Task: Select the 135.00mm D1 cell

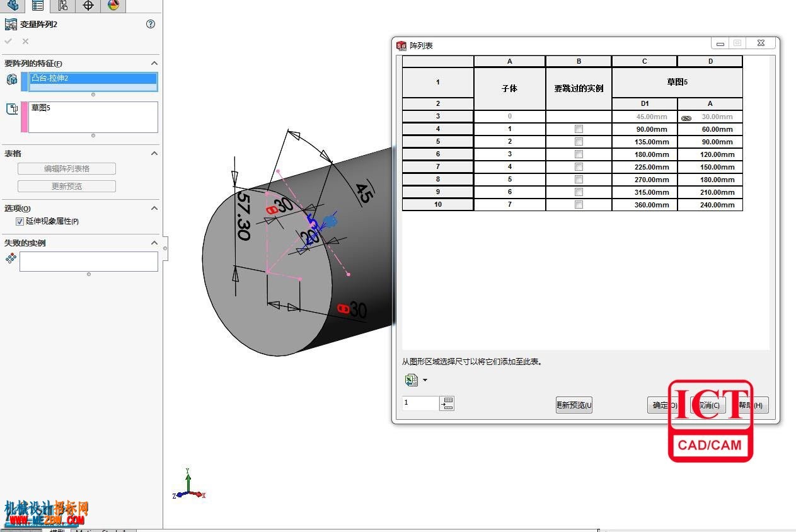Action: [x=645, y=142]
